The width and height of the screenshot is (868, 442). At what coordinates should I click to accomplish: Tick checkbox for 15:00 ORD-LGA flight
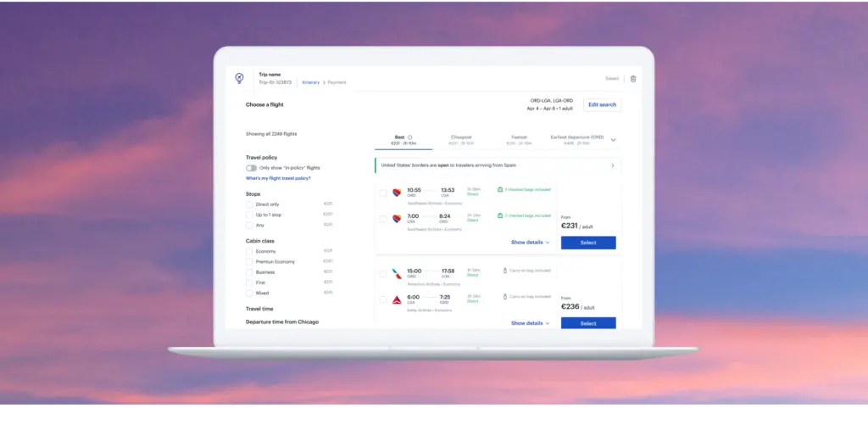click(x=383, y=274)
